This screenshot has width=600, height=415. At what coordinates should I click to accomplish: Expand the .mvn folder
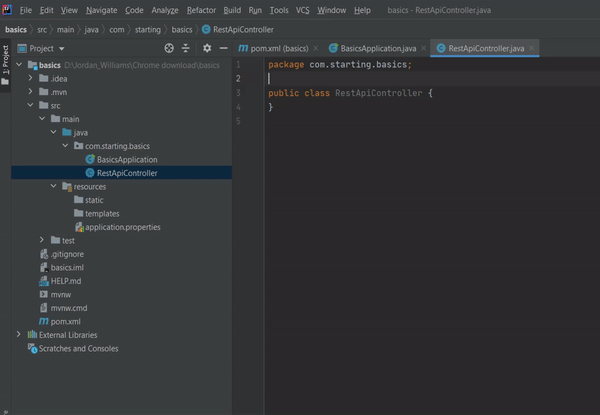point(30,92)
